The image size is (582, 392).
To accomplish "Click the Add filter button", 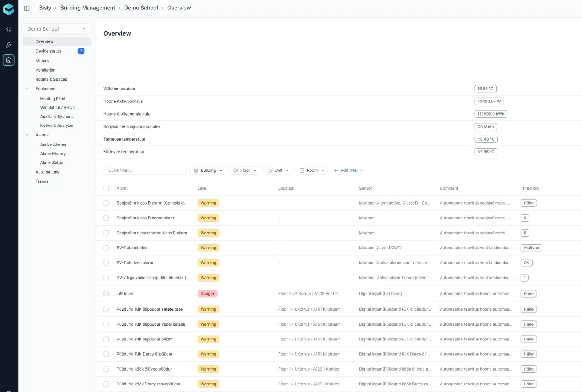I will coord(348,170).
